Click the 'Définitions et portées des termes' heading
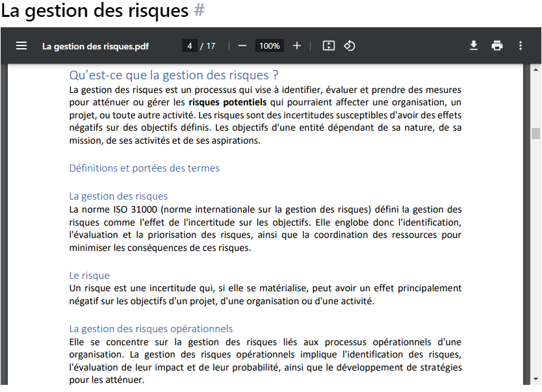 click(x=144, y=168)
